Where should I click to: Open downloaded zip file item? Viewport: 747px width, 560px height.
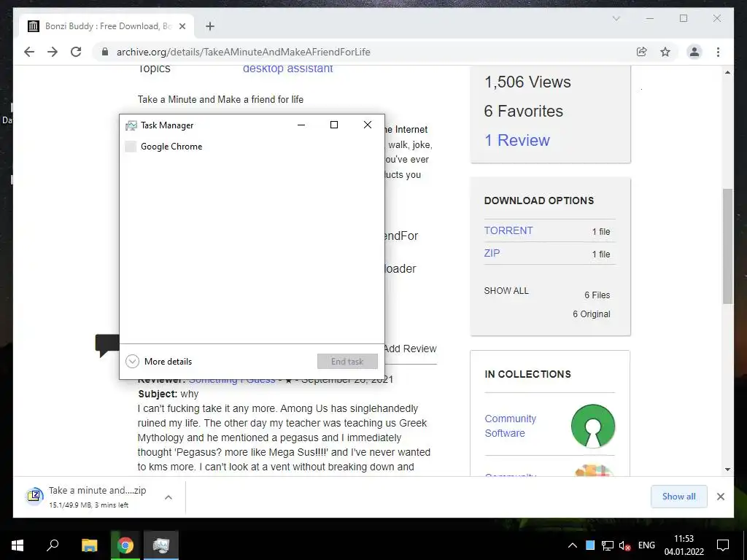[90, 497]
